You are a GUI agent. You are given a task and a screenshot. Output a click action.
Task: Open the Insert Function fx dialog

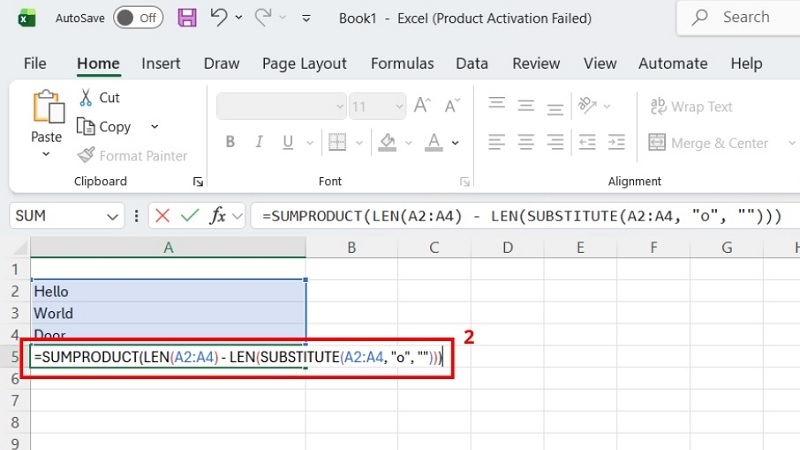[x=218, y=216]
